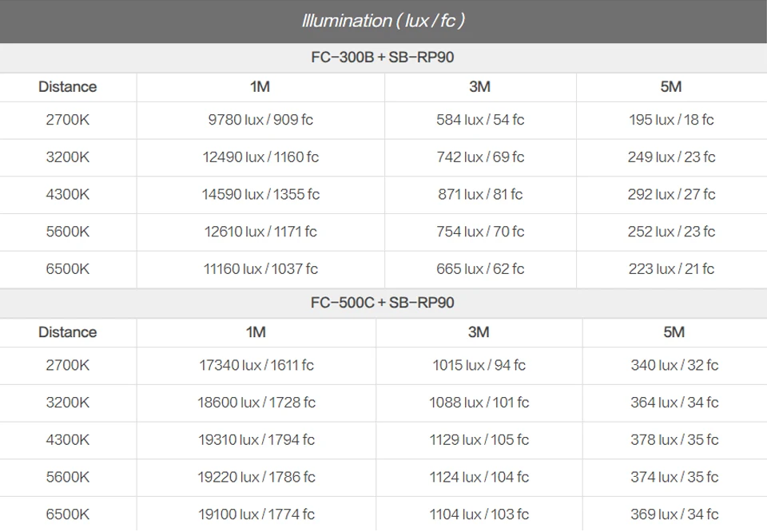Click the '19100 lux / 1774 fc' cell
767x532 pixels.
[x=256, y=514]
